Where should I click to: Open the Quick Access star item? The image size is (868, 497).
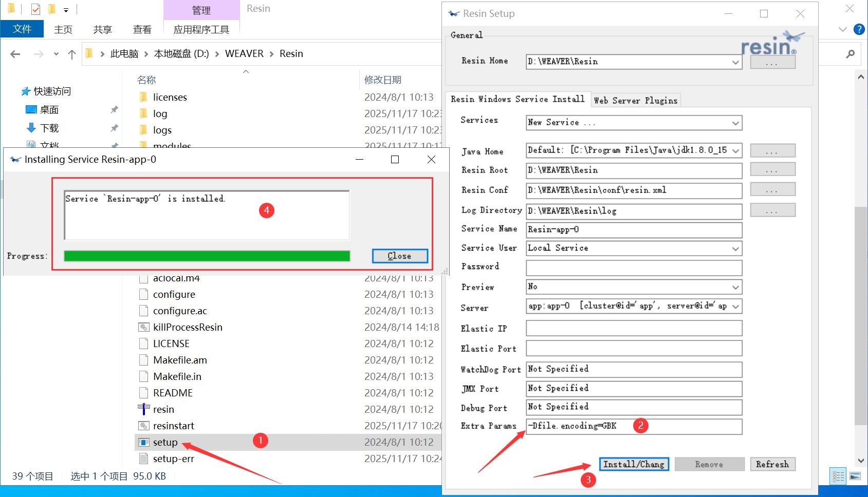tap(26, 91)
